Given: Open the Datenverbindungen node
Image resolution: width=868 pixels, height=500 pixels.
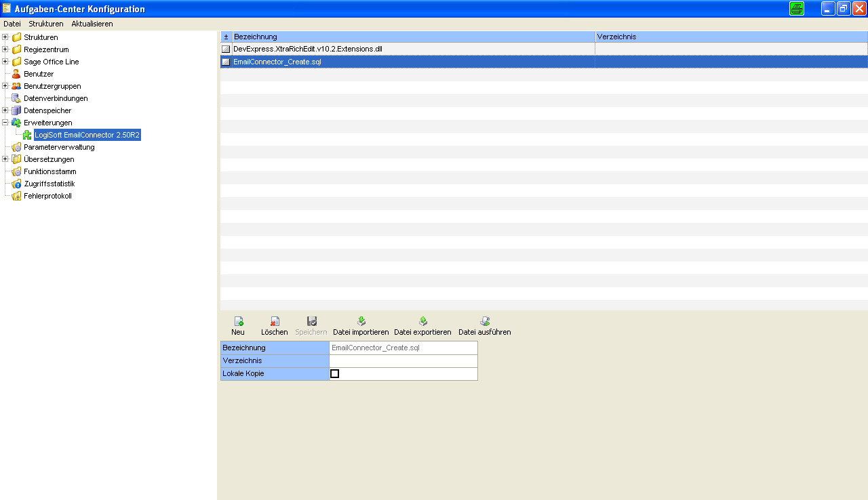Looking at the screenshot, I should point(56,98).
